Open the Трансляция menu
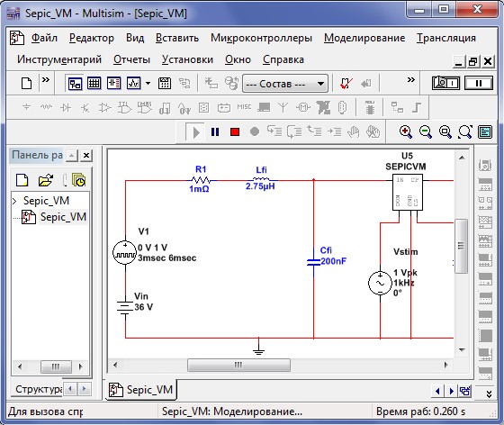 point(446,38)
